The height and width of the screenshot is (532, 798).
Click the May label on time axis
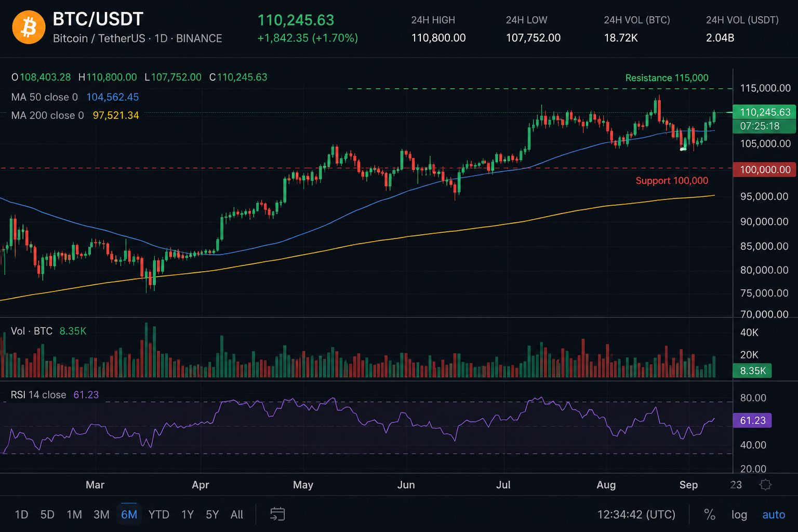pyautogui.click(x=303, y=485)
